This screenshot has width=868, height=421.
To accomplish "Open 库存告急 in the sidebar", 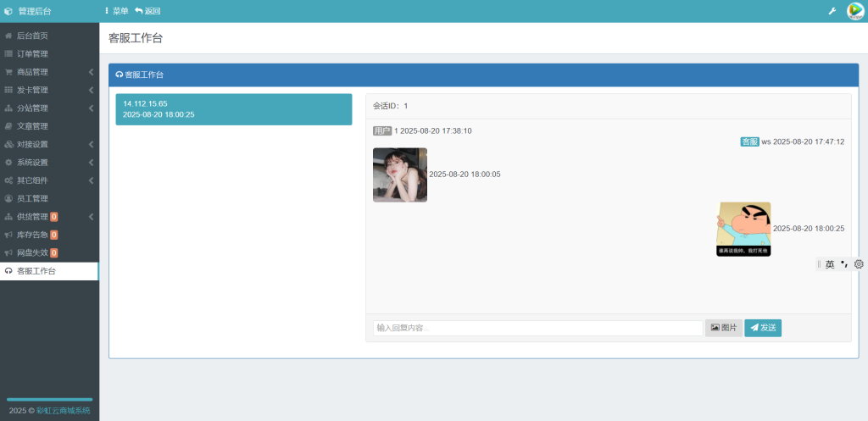I will click(49, 235).
